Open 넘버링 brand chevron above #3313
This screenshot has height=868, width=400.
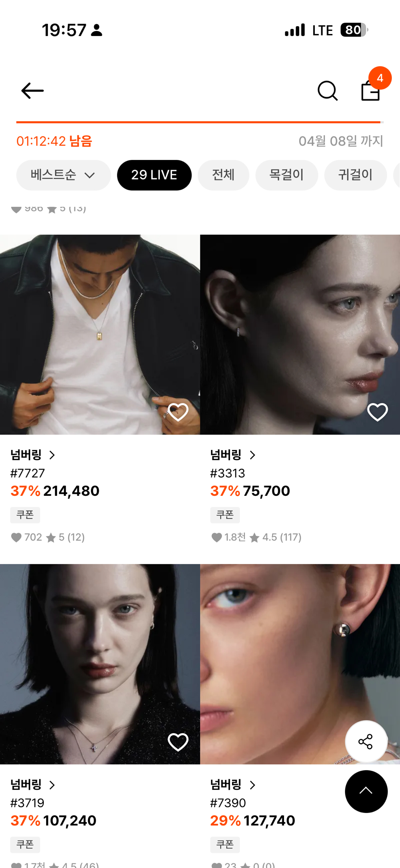point(252,455)
